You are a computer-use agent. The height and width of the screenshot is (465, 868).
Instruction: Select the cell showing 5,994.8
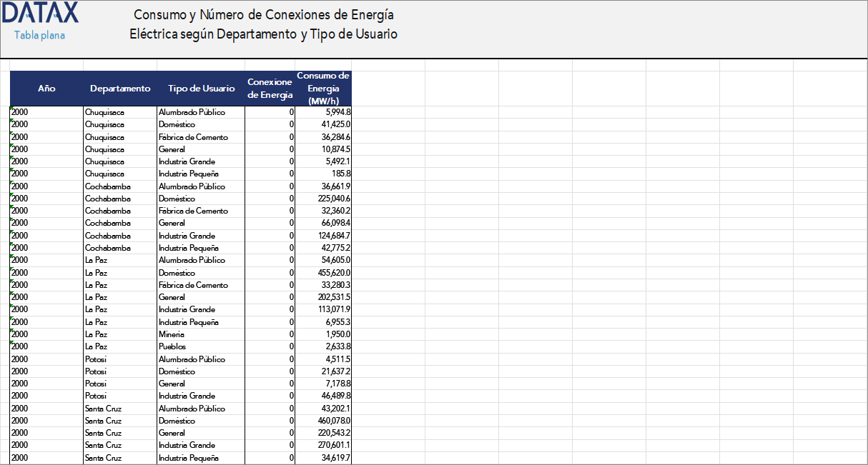pyautogui.click(x=329, y=112)
